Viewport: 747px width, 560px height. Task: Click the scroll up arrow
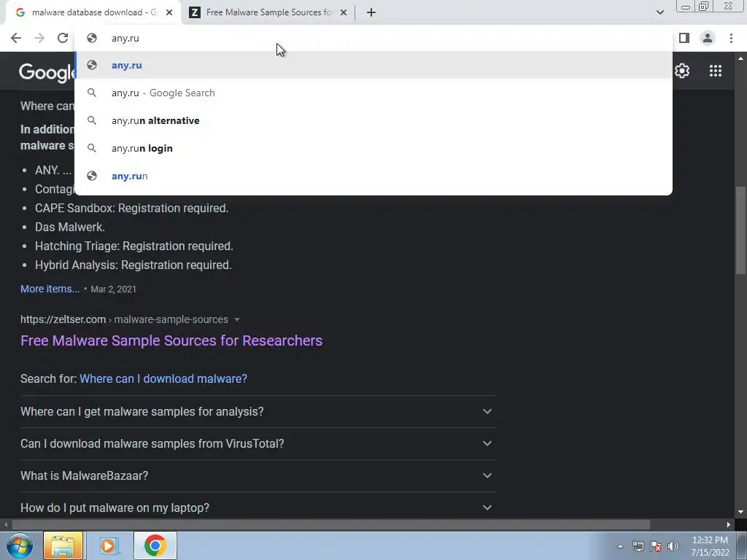tap(740, 58)
